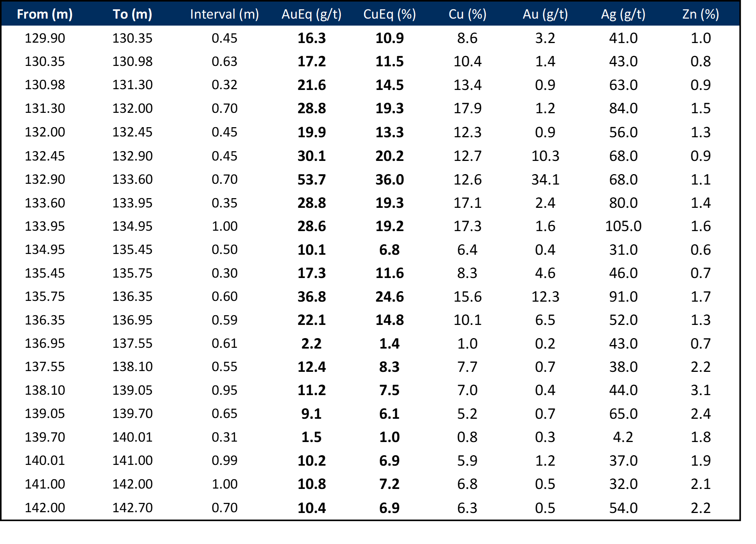Select Ag value 63.0

tap(623, 85)
